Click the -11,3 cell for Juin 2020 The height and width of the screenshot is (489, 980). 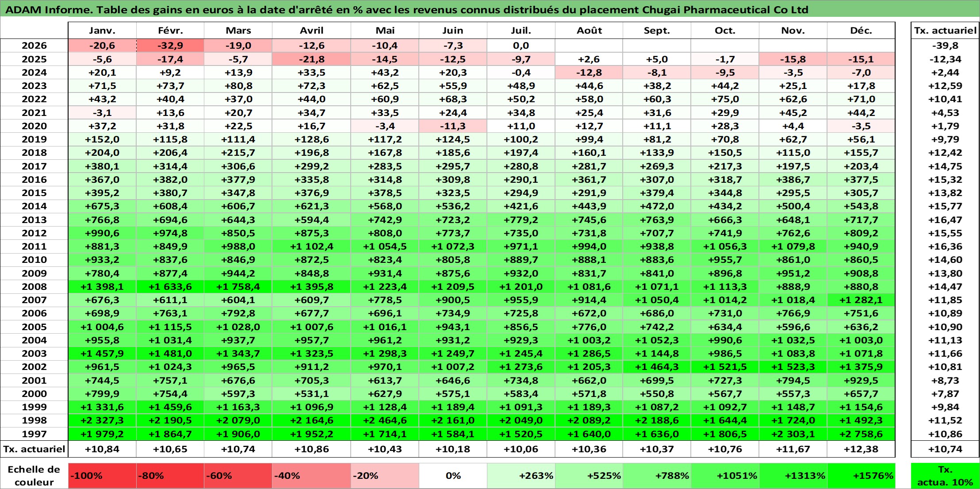click(453, 126)
